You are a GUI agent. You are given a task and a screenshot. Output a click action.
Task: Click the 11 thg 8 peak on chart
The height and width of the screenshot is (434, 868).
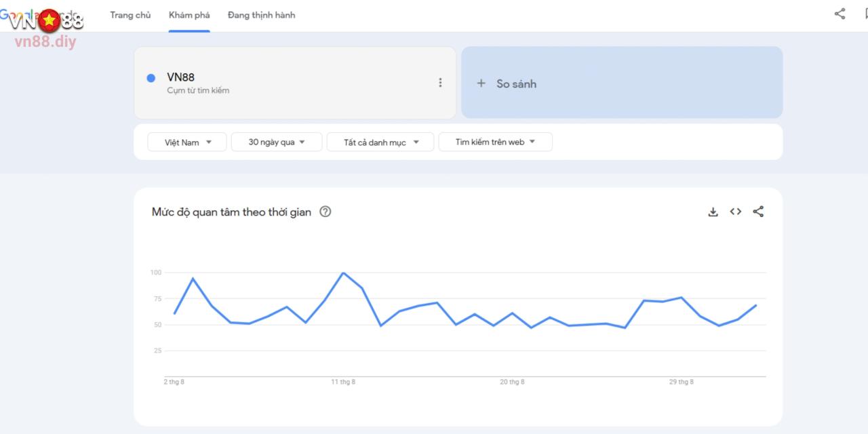343,273
